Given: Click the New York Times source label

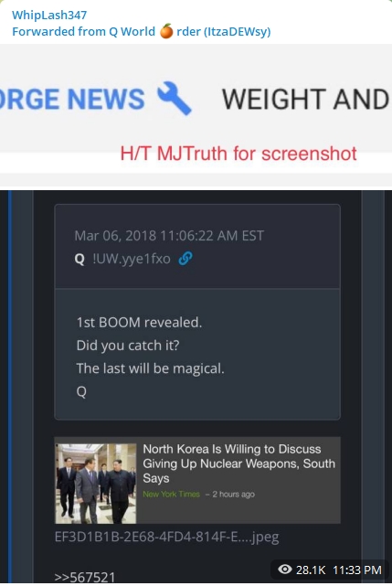Looking at the screenshot, I should (171, 494).
